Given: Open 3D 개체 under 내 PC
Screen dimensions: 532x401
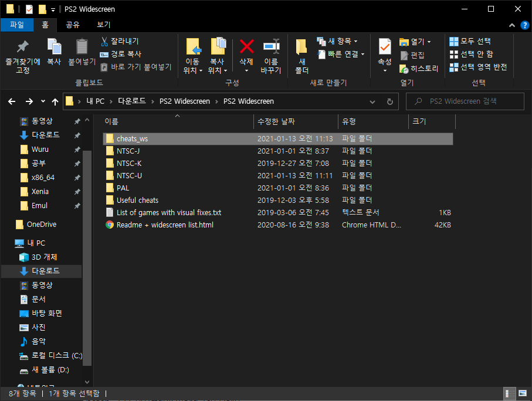Looking at the screenshot, I should click(44, 257).
